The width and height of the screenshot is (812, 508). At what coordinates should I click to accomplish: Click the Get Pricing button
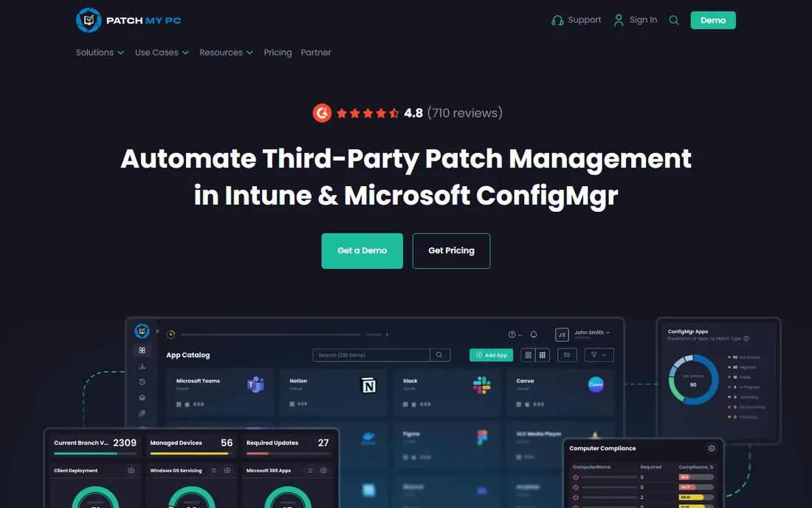(451, 250)
